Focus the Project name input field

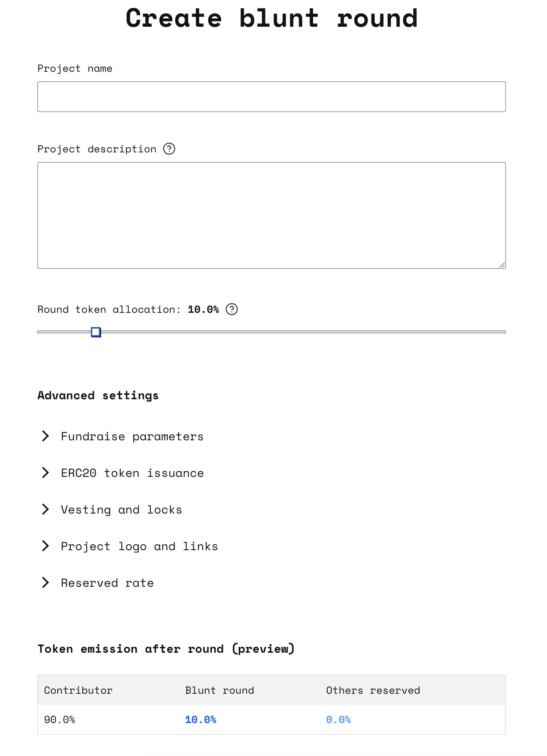271,97
